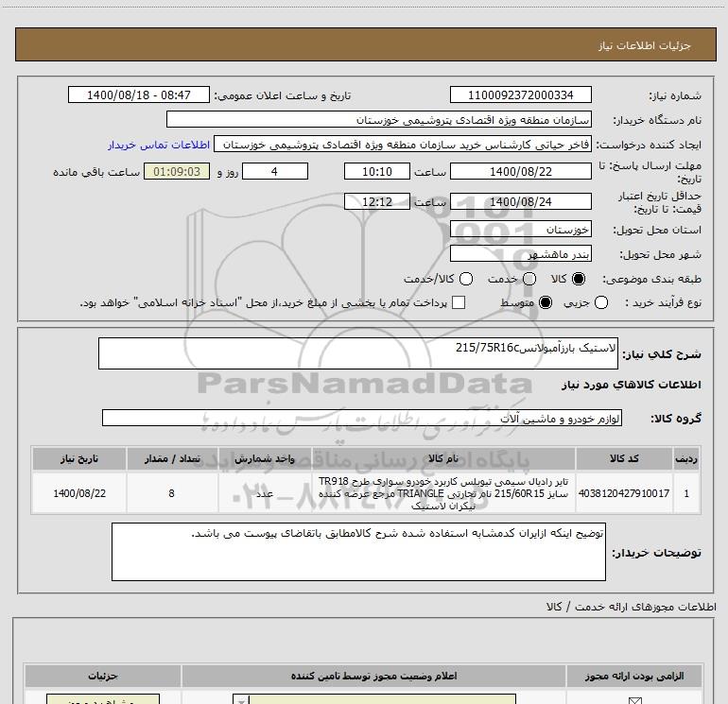Click the buyer notes text area
This screenshot has height=704, width=728.
pos(358,551)
